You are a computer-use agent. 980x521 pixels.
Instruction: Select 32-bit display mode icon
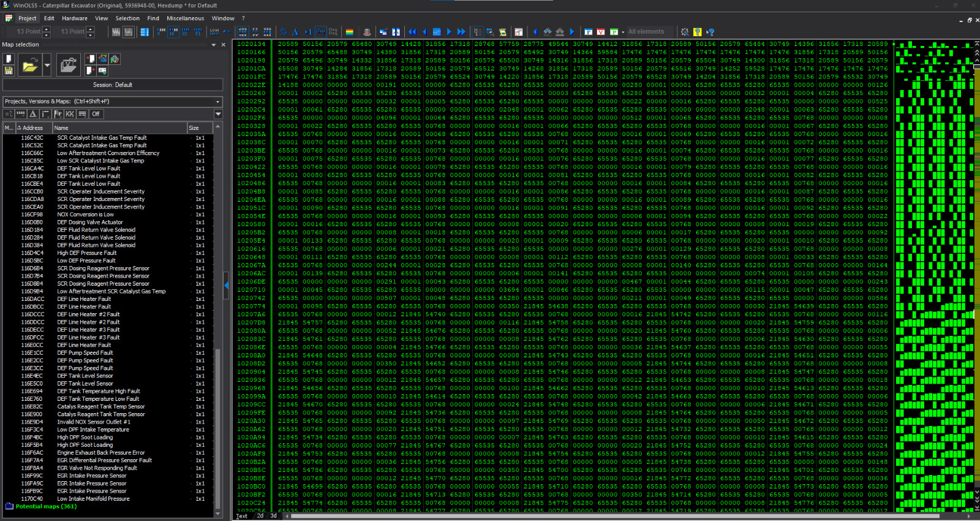click(186, 31)
